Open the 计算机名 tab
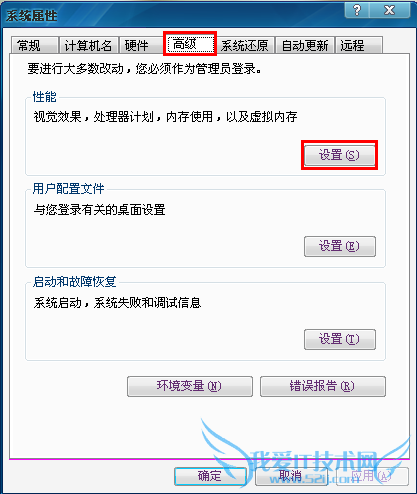 point(89,45)
